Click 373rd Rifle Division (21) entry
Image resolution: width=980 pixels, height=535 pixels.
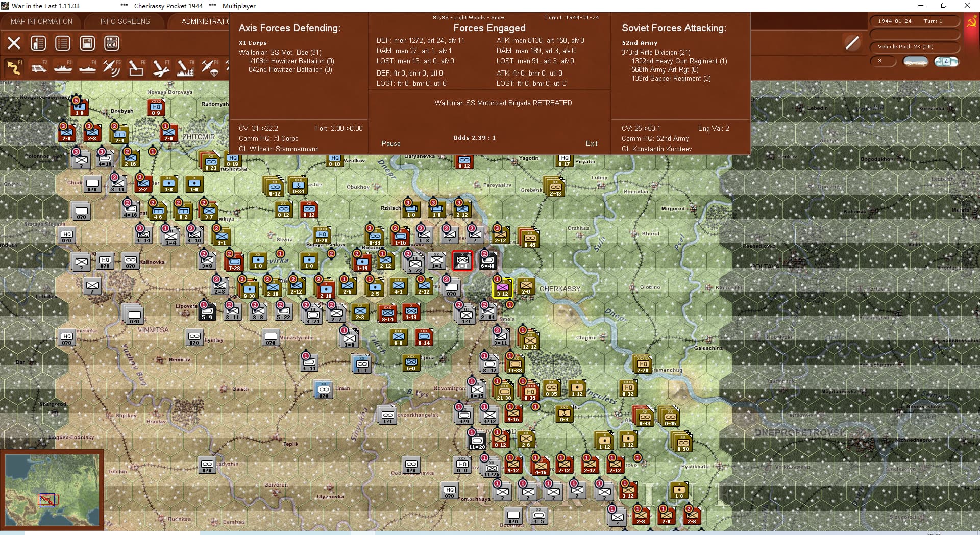655,52
